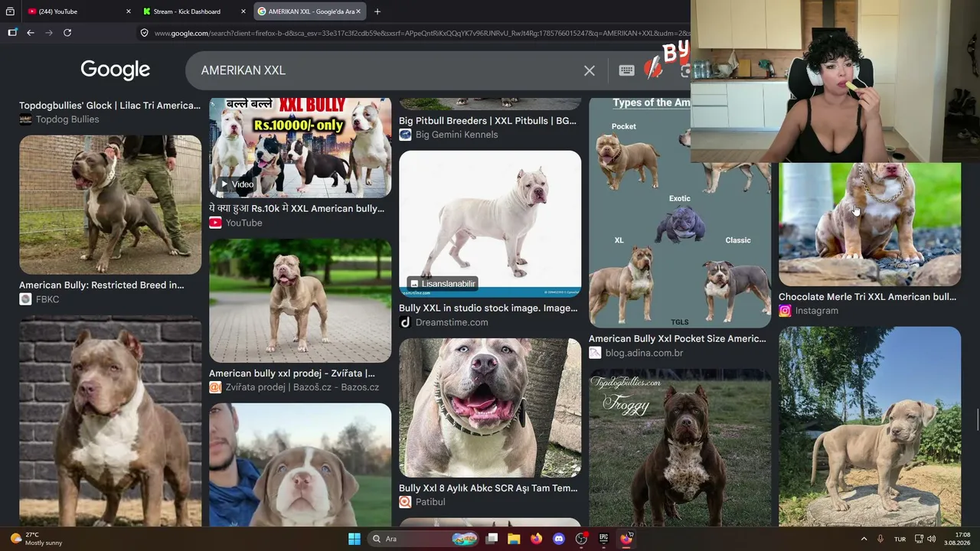Switch the TUR keyboard language indicator

pyautogui.click(x=900, y=539)
